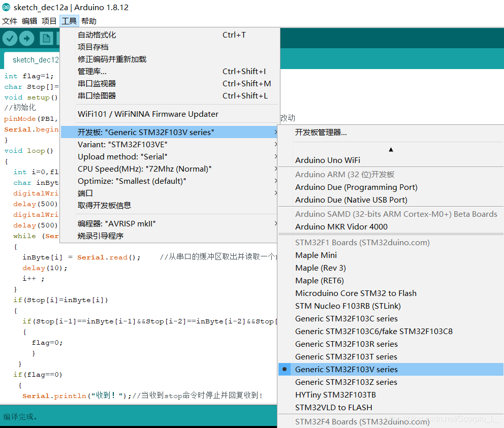The height and width of the screenshot is (428, 504).
Task: Click 烧录引导程序 burn bootloader entry
Action: click(x=169, y=236)
